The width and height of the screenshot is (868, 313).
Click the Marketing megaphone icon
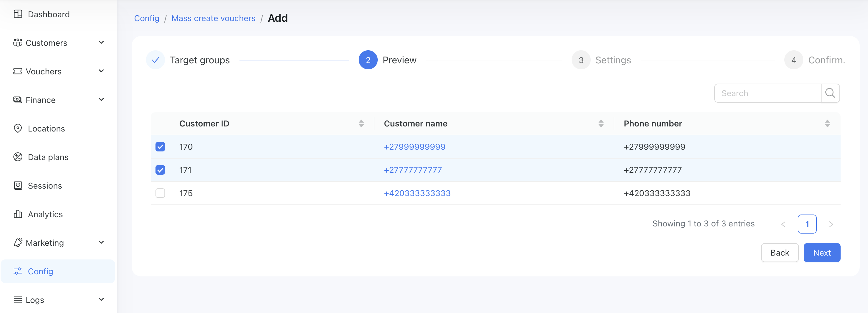point(18,243)
